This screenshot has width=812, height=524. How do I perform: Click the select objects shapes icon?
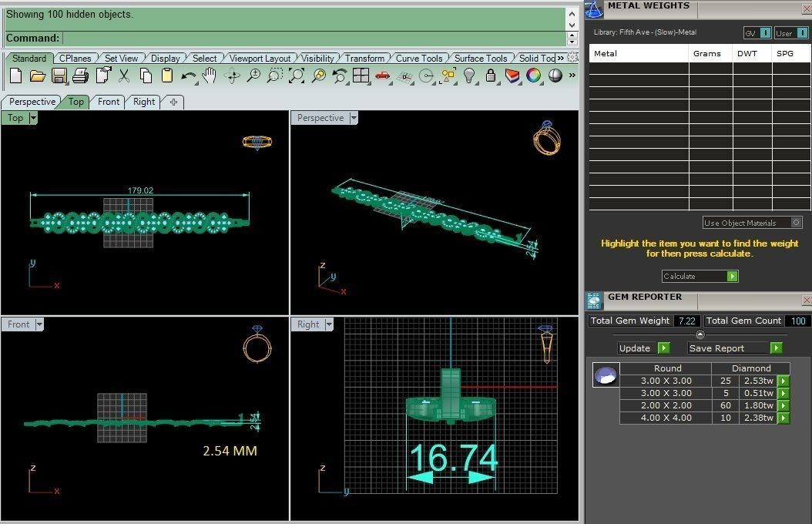448,76
